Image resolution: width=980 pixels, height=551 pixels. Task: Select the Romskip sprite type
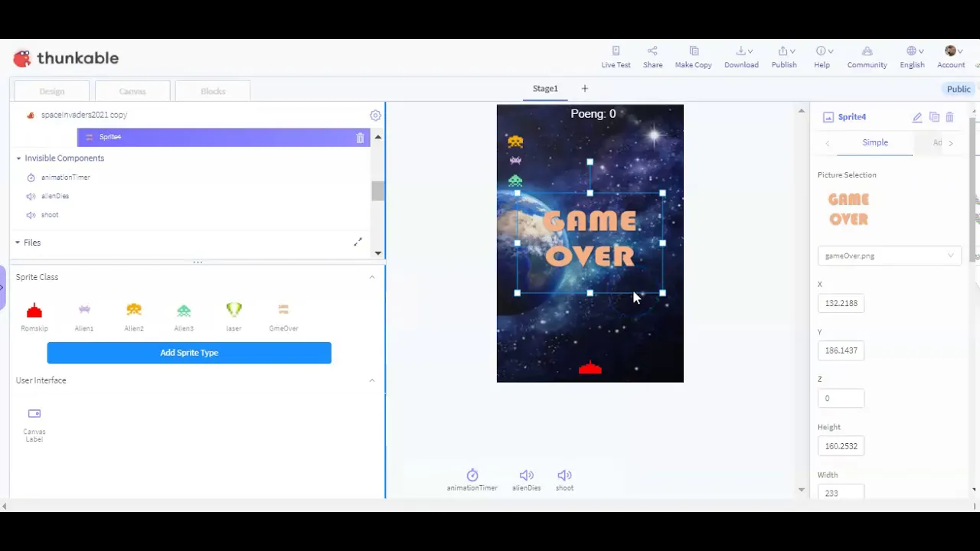pyautogui.click(x=34, y=316)
